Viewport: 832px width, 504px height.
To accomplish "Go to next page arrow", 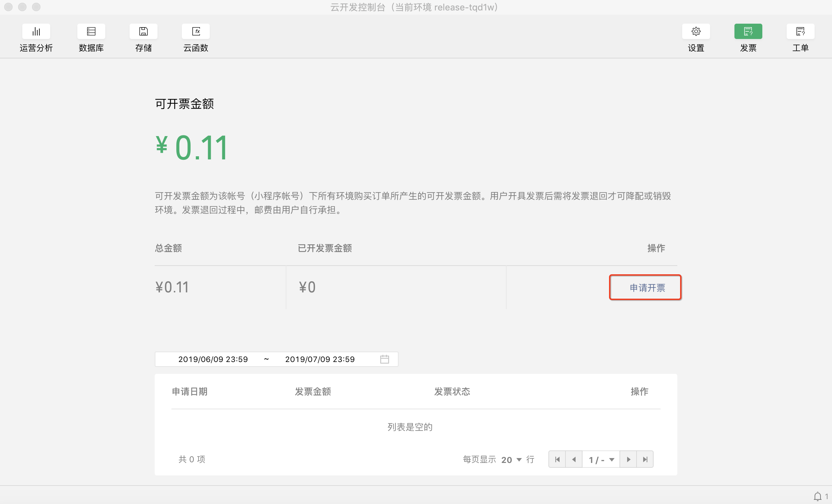I will point(628,459).
